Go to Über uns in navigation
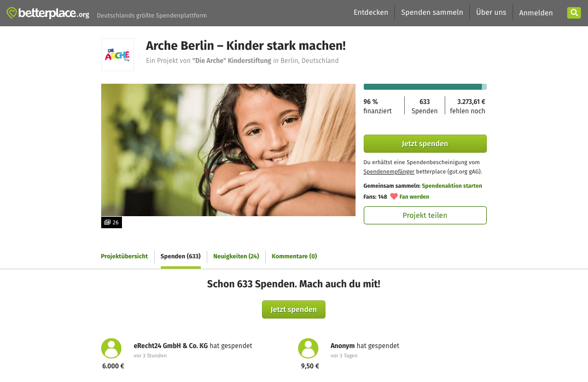The image size is (588, 382). point(491,13)
